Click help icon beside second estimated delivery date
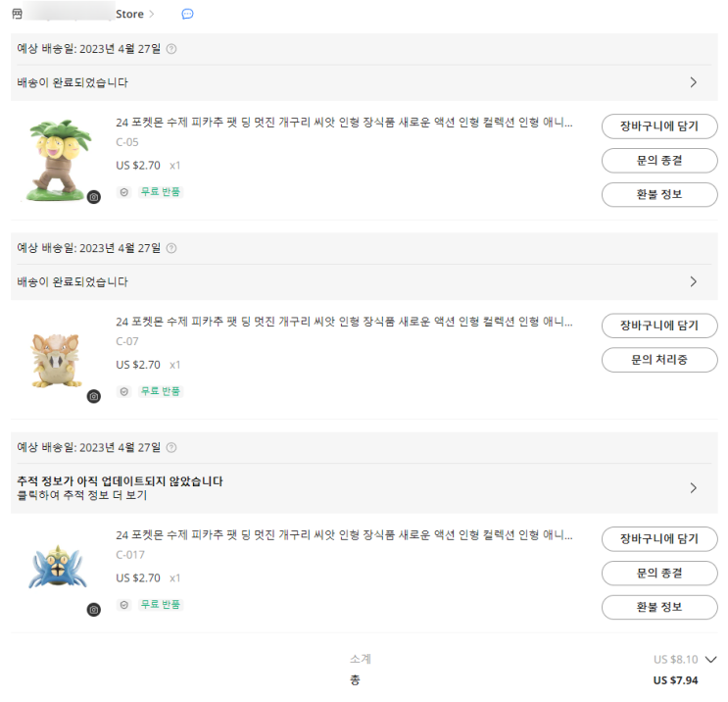 [171, 248]
